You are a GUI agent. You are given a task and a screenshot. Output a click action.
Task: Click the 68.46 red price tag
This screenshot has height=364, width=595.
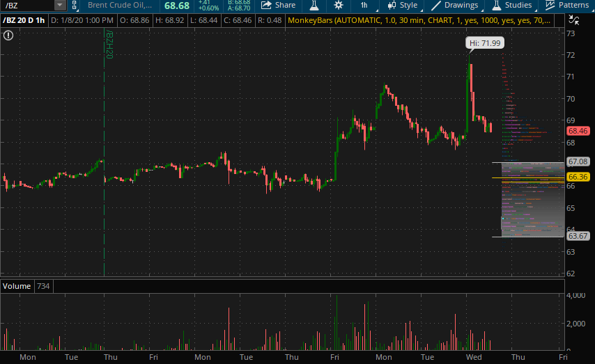578,131
